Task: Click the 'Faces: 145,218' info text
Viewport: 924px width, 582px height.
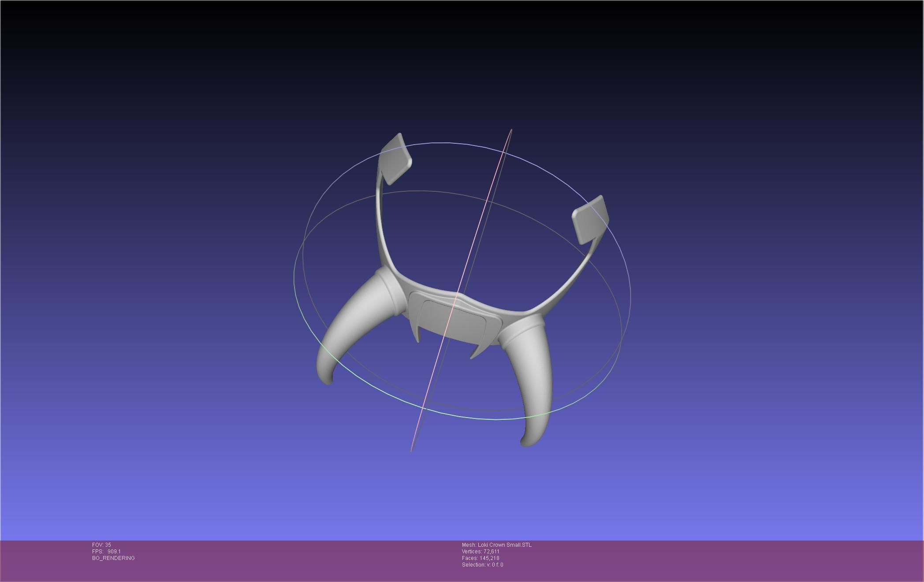Action: click(x=481, y=558)
